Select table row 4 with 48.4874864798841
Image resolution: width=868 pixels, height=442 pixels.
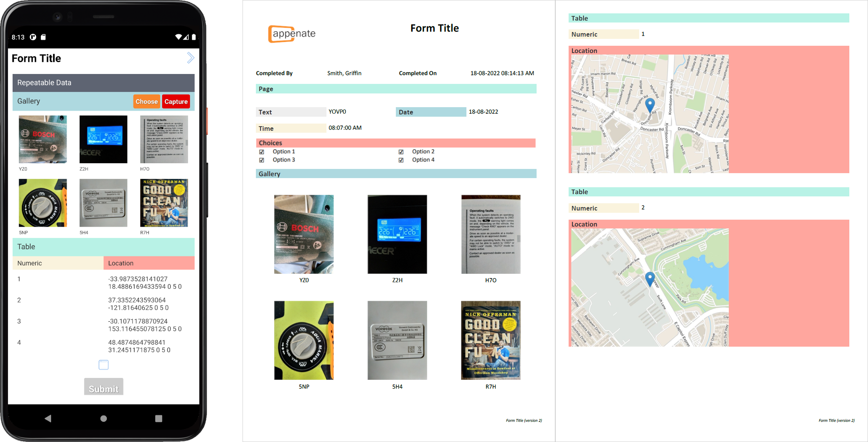pyautogui.click(x=103, y=346)
